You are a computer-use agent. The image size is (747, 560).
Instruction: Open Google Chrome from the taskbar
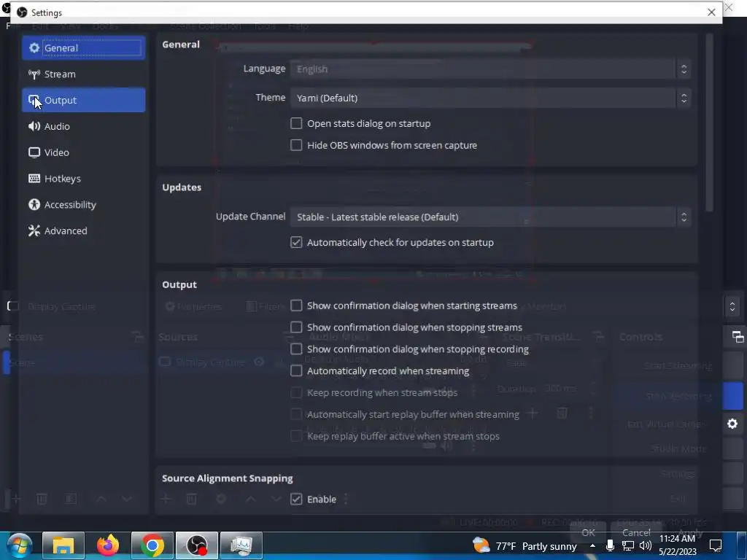point(152,545)
